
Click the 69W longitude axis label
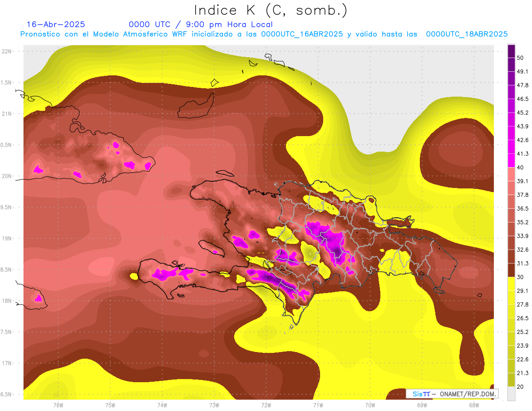pyautogui.click(x=422, y=405)
